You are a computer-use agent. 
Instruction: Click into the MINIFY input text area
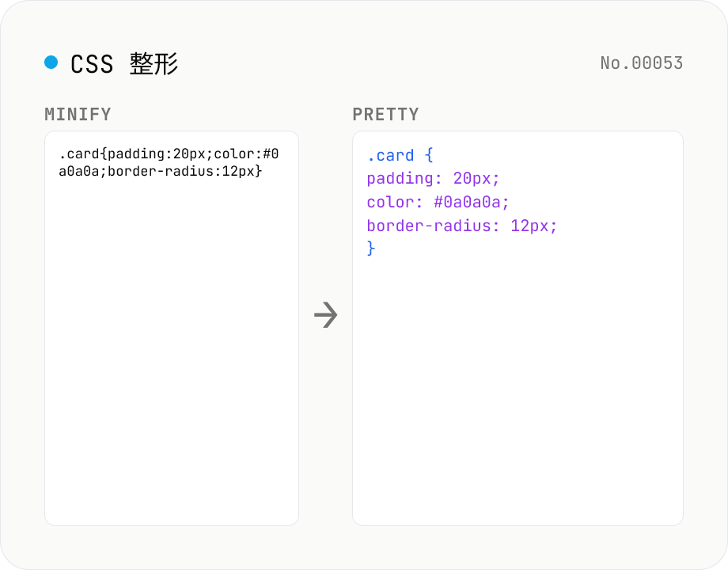pyautogui.click(x=172, y=328)
